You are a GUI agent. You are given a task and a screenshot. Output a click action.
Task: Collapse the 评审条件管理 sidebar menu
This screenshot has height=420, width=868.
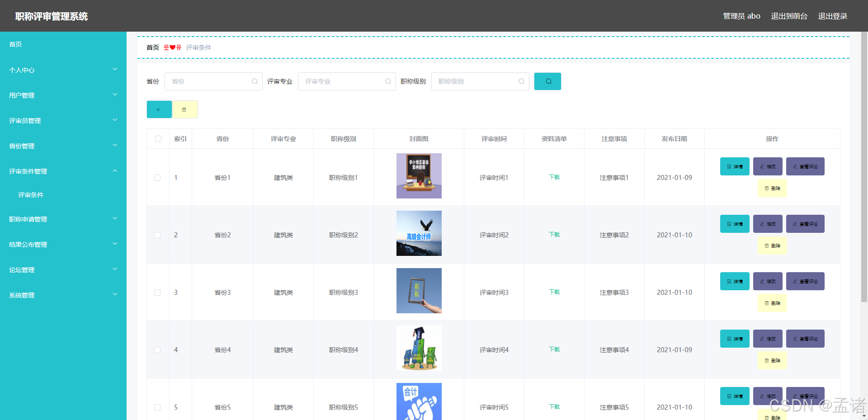(63, 171)
